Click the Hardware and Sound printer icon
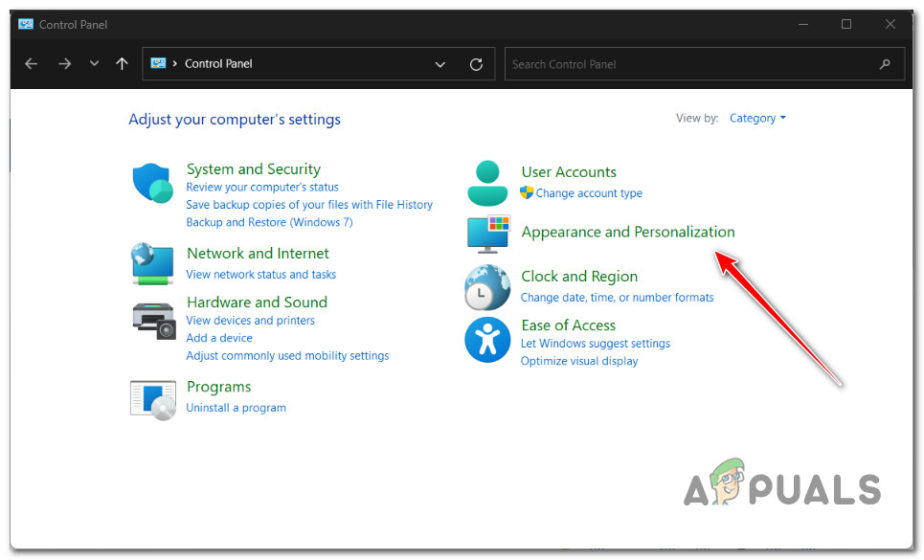924x560 pixels. [152, 320]
